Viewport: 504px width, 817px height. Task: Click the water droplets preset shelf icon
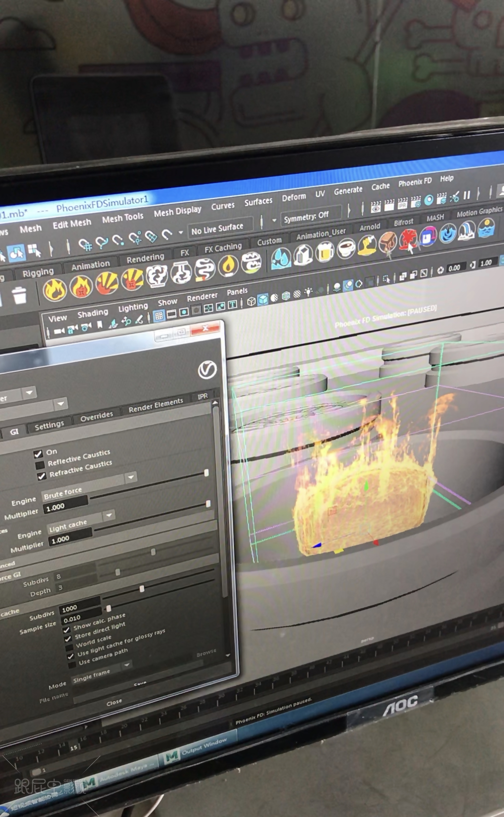(281, 259)
